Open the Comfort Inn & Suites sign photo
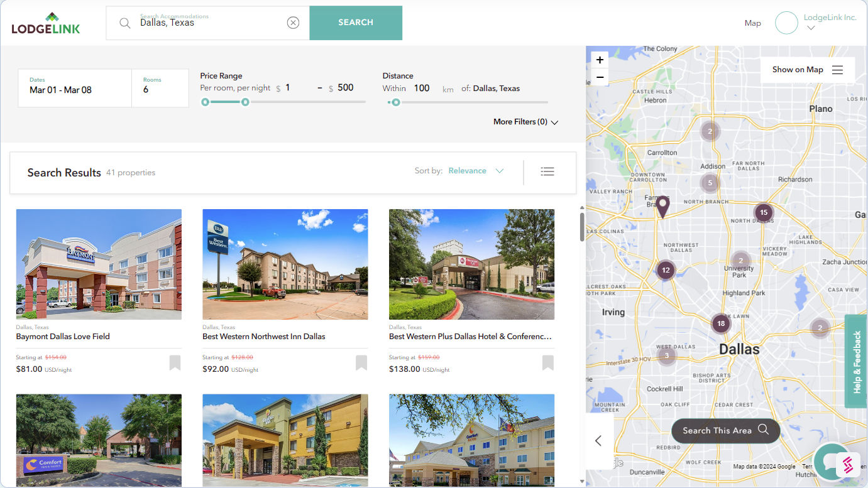The height and width of the screenshot is (488, 868). tap(99, 440)
